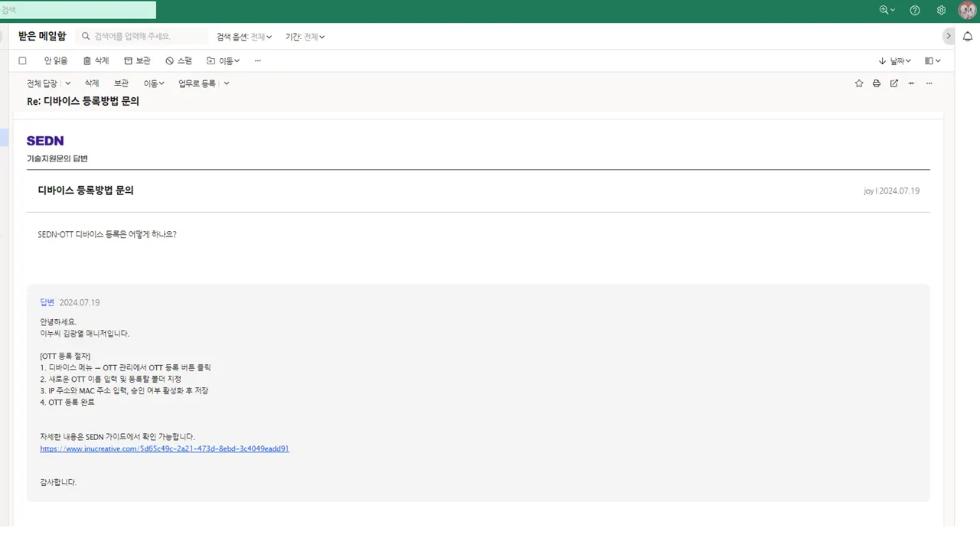Select subject text 'Re: 디바이스 등록방법 문의'

(x=83, y=101)
